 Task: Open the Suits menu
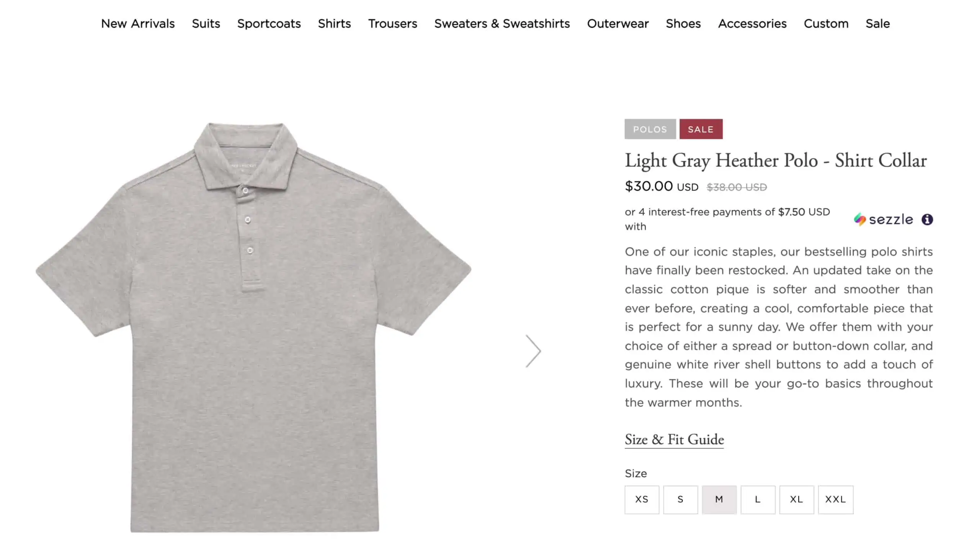click(206, 24)
